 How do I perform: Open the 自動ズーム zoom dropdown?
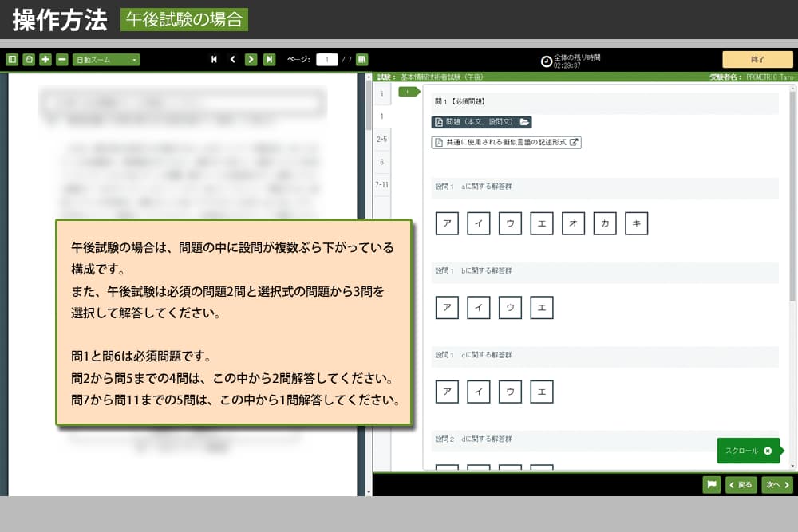pos(106,60)
